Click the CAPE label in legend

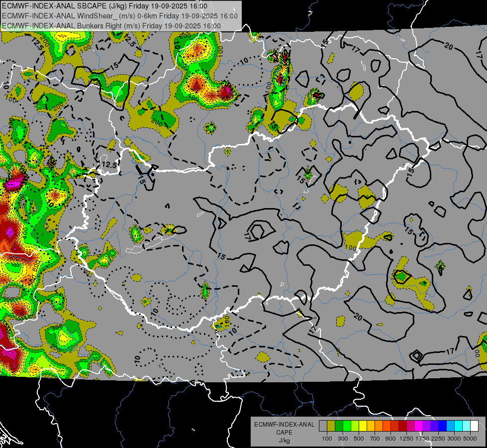coord(284,432)
